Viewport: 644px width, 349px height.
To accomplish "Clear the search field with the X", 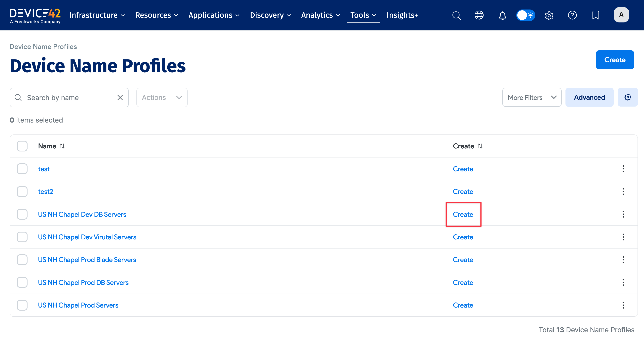I will (120, 97).
